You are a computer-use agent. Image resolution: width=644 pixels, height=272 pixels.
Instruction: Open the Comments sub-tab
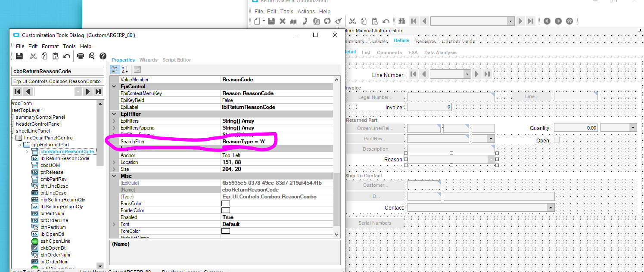389,53
